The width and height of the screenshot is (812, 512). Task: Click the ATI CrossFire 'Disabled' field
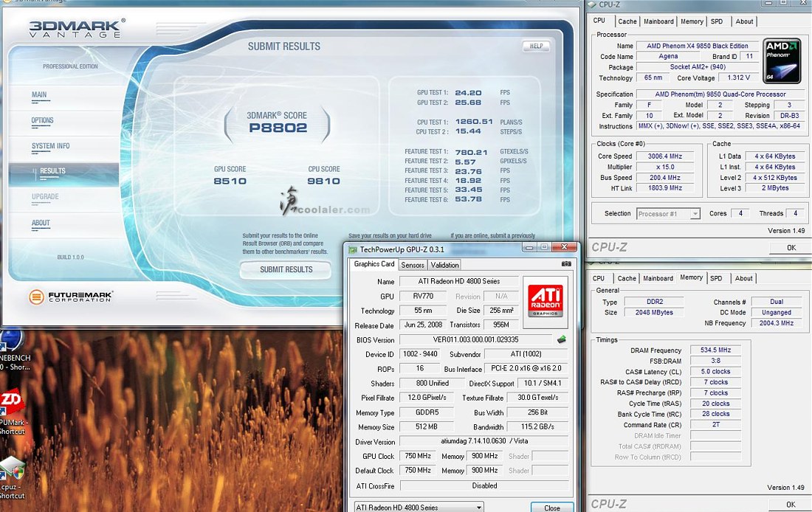484,485
